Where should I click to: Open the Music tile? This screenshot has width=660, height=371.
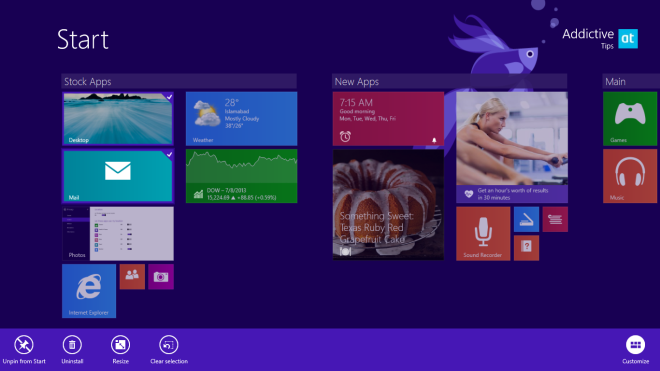(x=630, y=176)
